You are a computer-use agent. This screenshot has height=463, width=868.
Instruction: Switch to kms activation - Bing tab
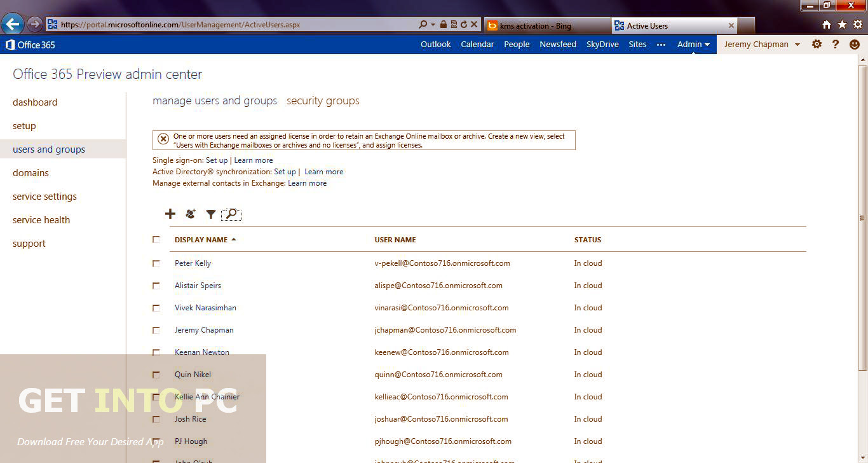coord(547,25)
